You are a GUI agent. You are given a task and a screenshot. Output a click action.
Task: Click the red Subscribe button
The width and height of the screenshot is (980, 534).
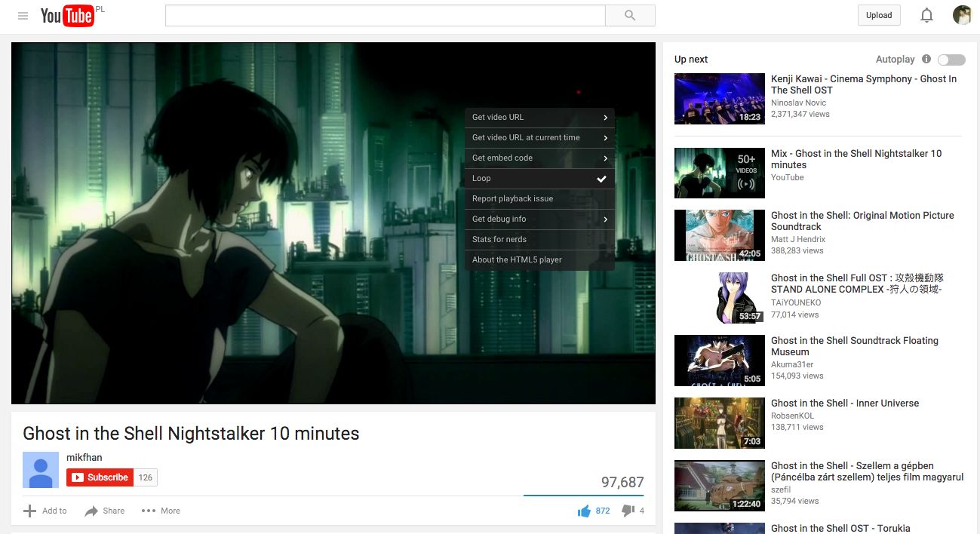pyautogui.click(x=100, y=477)
